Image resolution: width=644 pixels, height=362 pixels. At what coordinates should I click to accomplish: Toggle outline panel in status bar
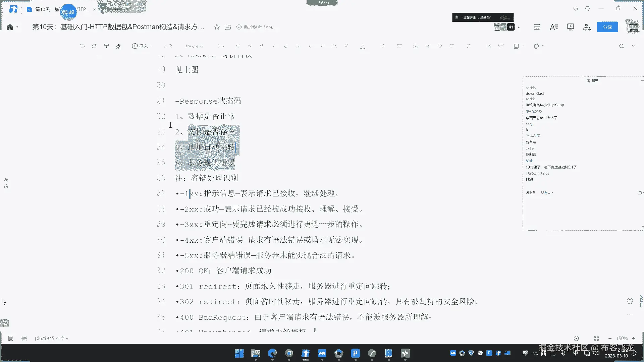pyautogui.click(x=11, y=339)
